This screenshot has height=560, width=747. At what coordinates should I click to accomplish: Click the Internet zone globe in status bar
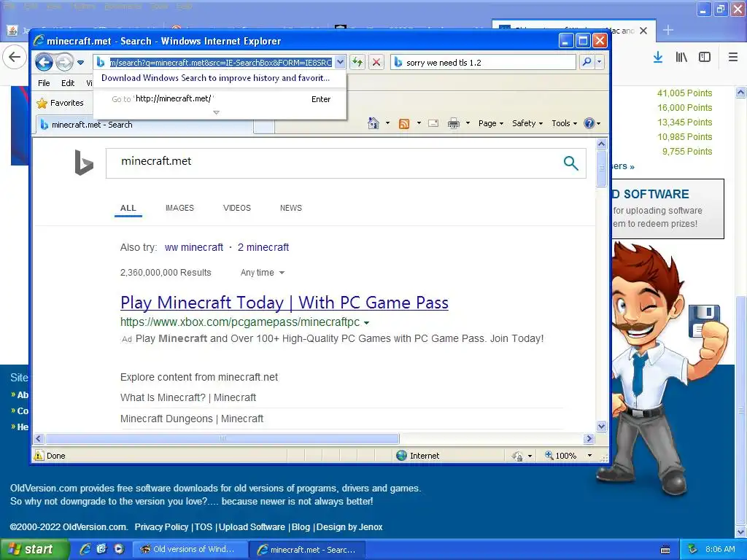[402, 456]
